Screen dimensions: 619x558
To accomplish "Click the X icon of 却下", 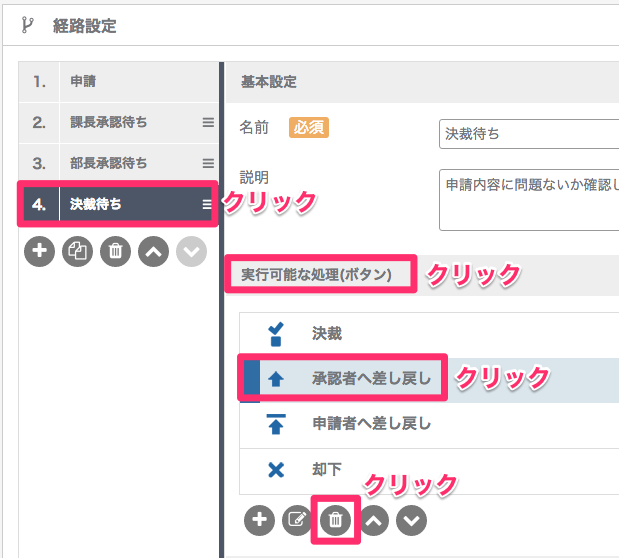I will coord(276,470).
